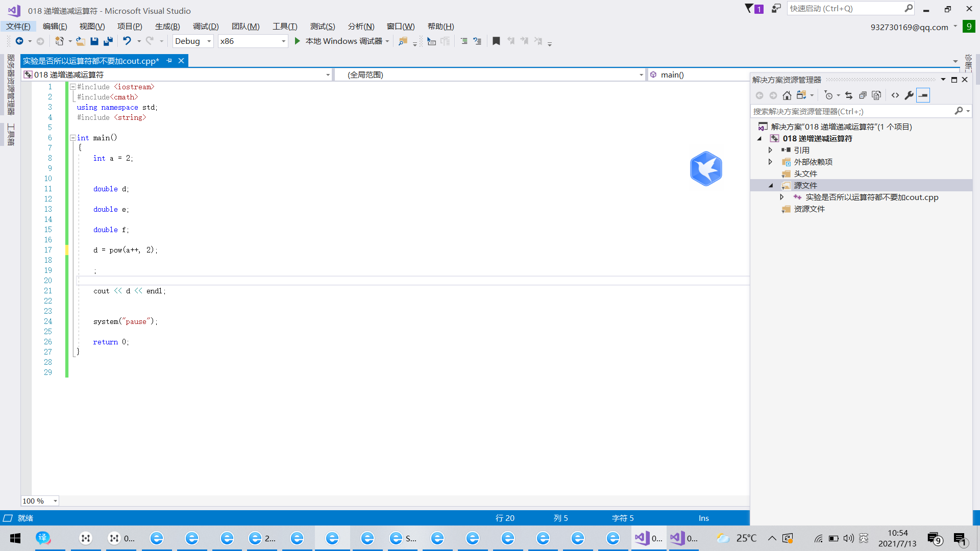Open the 调试(D) menu
The image size is (980, 551).
point(206,27)
